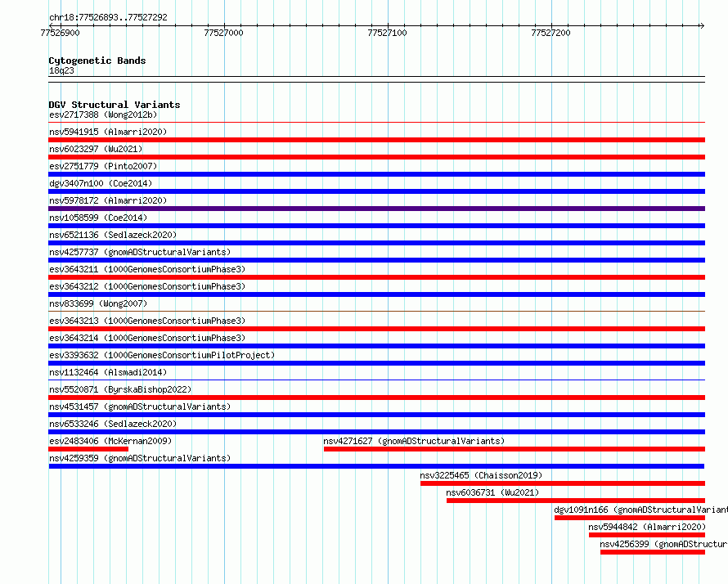Viewport: 728px width, 584px height.
Task: Click the esv2483406 (McKernan2009) short red bar
Action: point(88,449)
